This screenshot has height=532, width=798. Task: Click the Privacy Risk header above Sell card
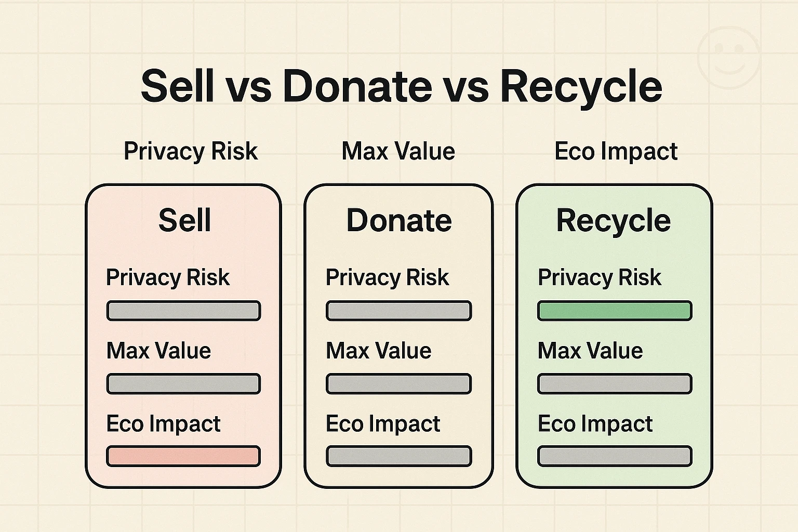click(191, 151)
